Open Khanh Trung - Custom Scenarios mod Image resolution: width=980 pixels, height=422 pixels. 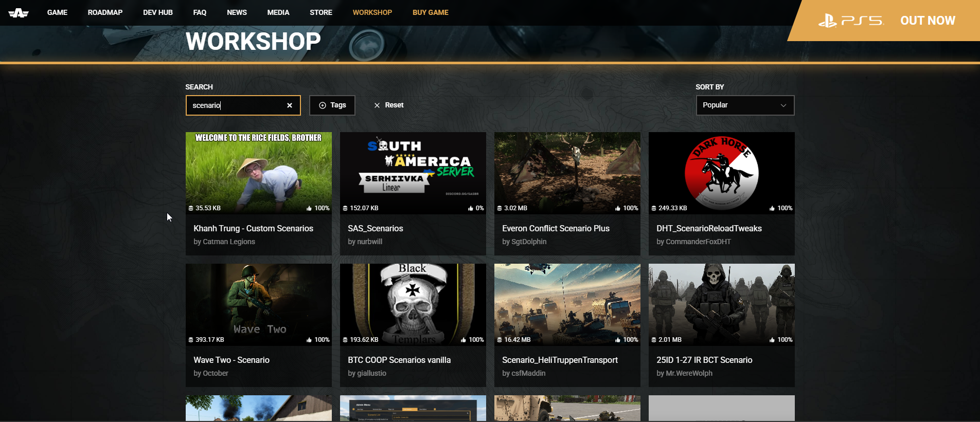(x=253, y=229)
